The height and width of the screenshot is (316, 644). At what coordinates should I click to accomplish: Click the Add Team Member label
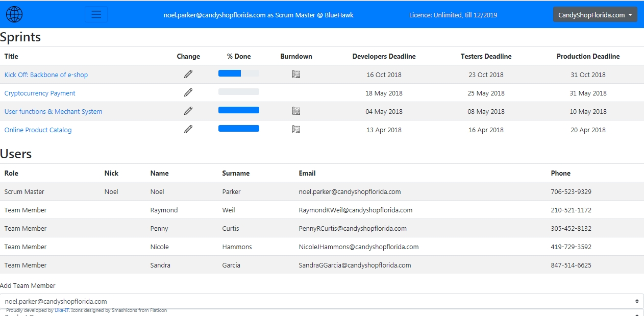pos(28,285)
